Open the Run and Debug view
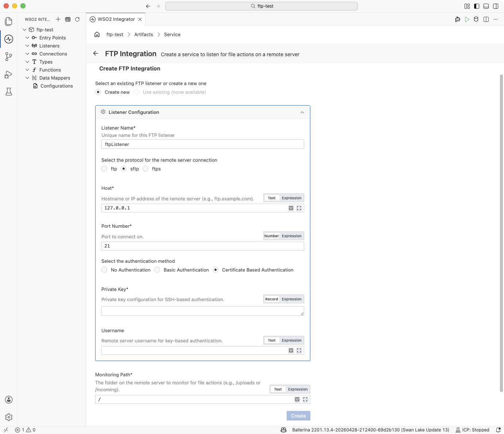 (9, 74)
